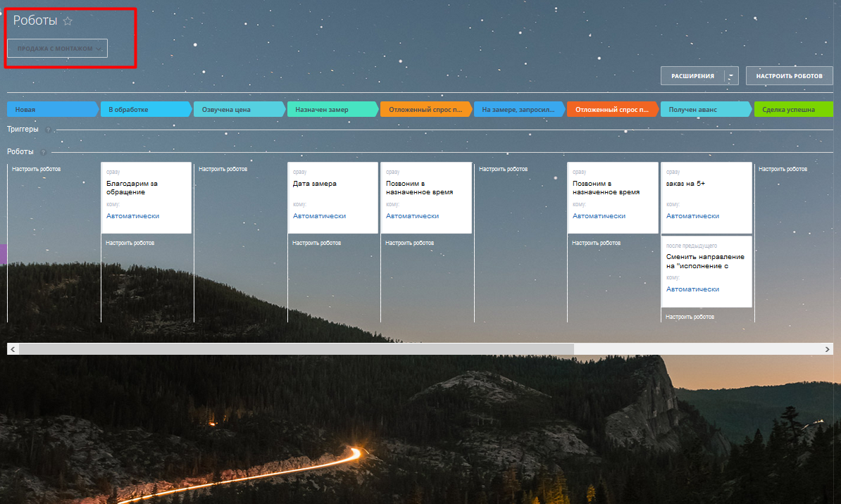The width and height of the screenshot is (841, 504).
Task: Click Настроить роботов under На замере column
Action: 503,169
